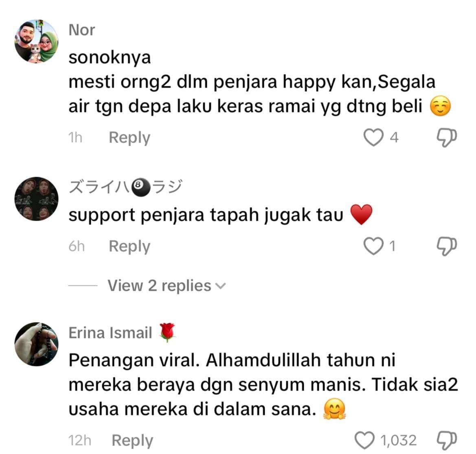Expand View 2 replies chevron
476x454 pixels.
click(x=220, y=286)
